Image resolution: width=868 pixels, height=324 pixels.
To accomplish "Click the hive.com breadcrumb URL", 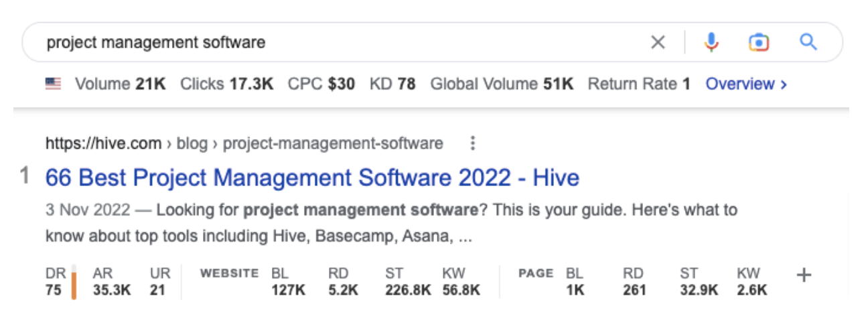I will pos(244,143).
